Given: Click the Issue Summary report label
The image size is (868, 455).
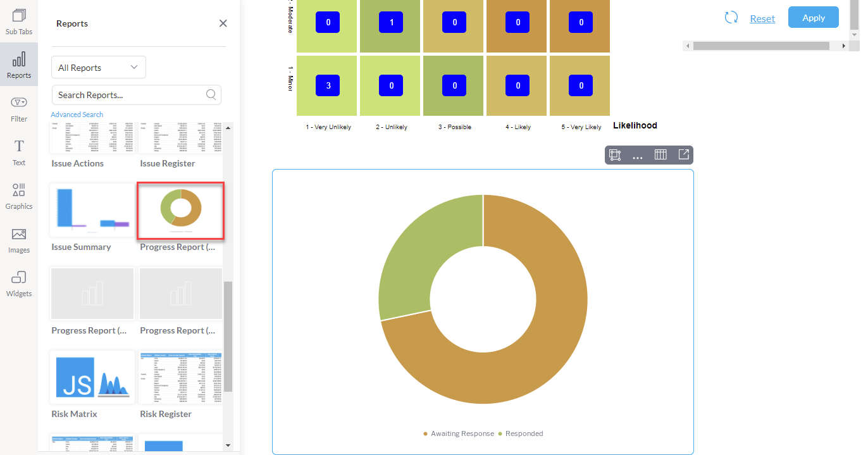Looking at the screenshot, I should tap(81, 247).
